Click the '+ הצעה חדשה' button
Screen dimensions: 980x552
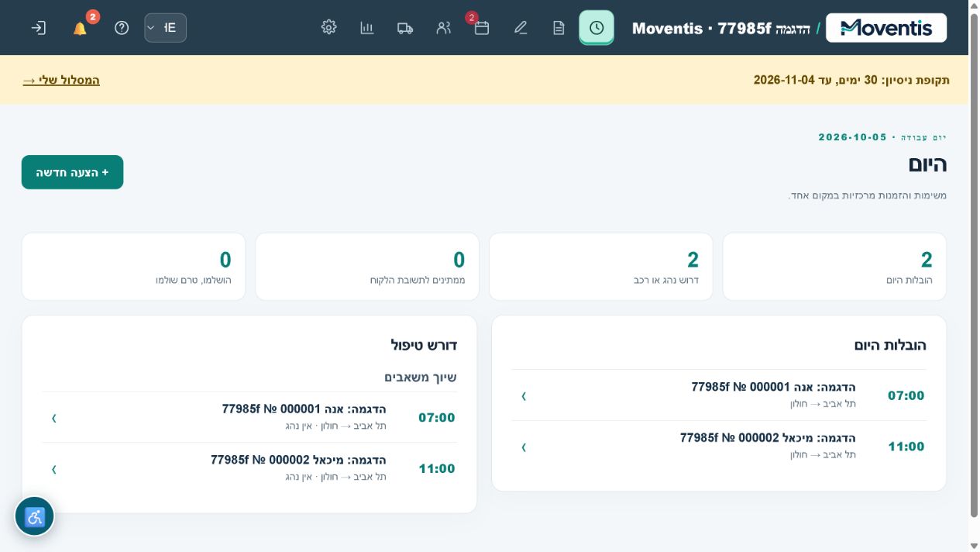pos(72,172)
